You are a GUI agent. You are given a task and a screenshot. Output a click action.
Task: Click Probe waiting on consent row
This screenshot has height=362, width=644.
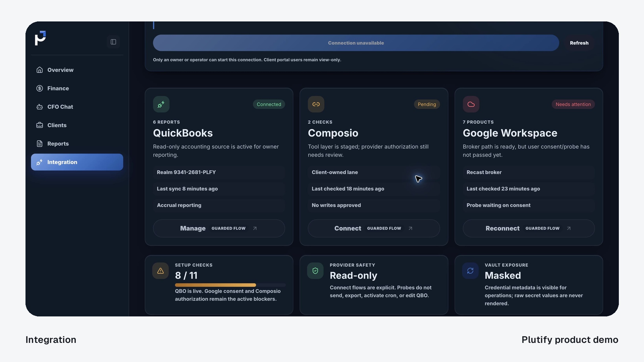529,205
